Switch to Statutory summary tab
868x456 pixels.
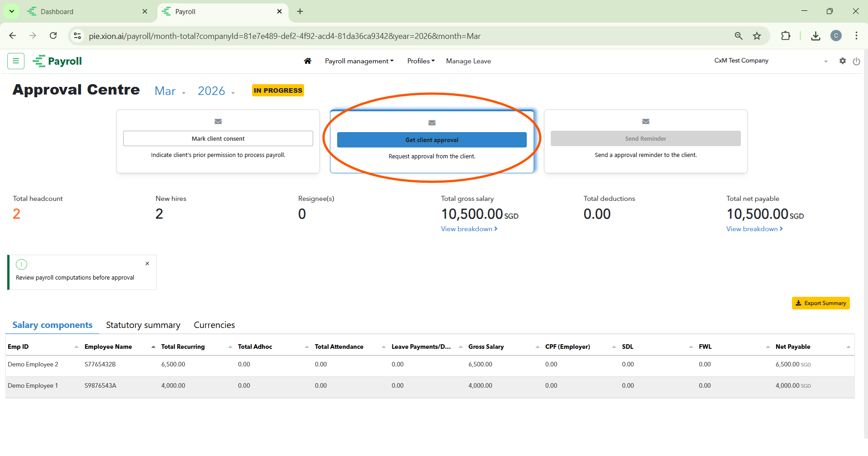pos(143,325)
